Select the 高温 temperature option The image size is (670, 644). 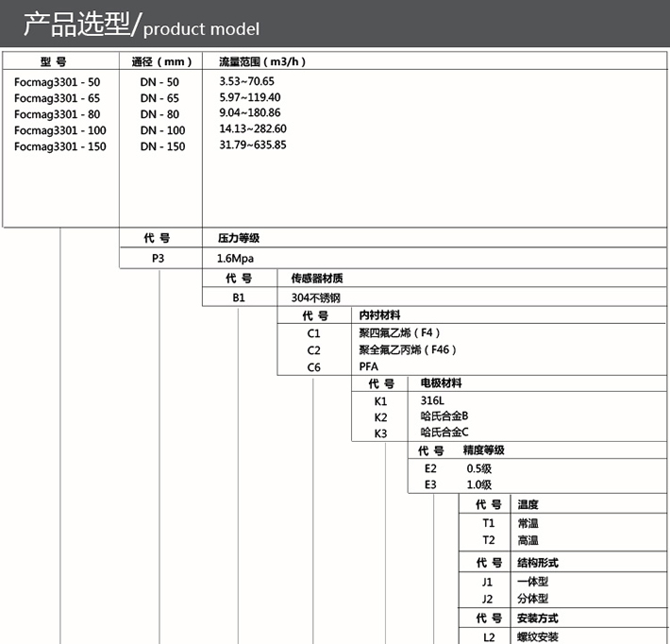[x=528, y=540]
